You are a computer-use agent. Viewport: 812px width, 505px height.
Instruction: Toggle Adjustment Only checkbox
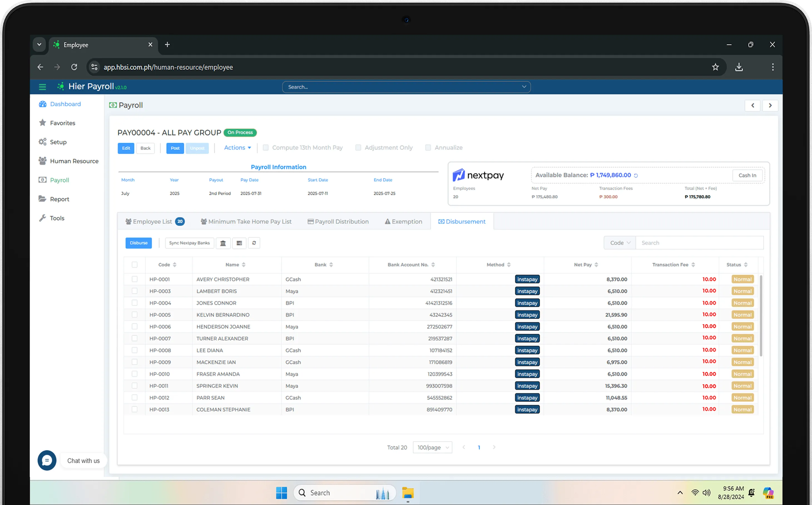click(358, 148)
